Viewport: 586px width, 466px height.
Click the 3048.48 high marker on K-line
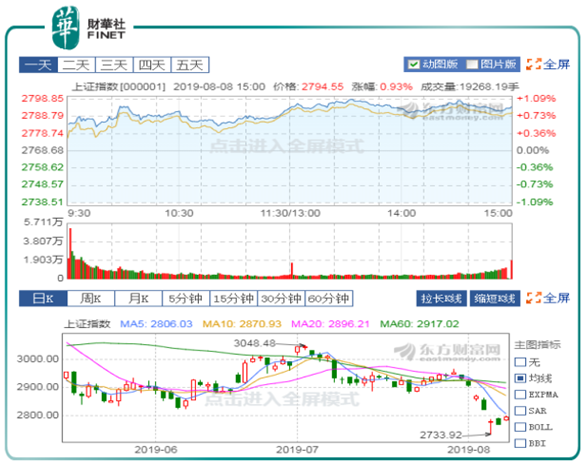click(255, 343)
